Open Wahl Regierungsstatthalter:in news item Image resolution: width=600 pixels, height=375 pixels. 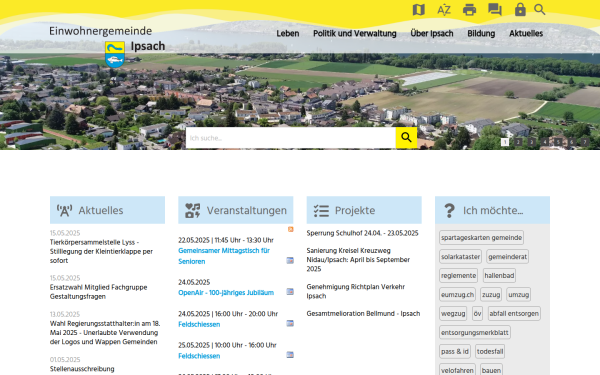[x=105, y=333]
